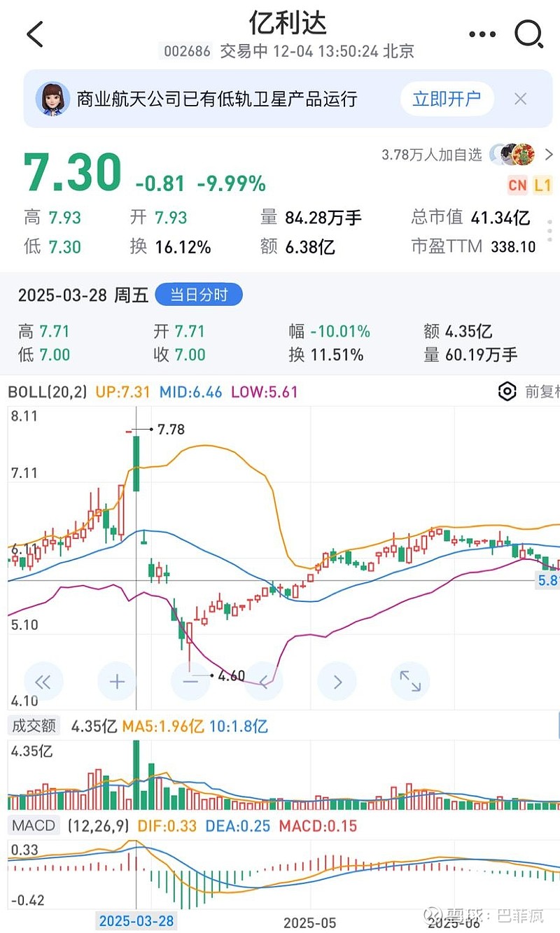
Task: Open 当日分时 for the selected date
Action: click(199, 295)
